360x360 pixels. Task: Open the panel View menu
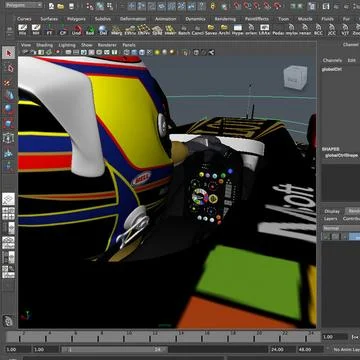(26, 45)
